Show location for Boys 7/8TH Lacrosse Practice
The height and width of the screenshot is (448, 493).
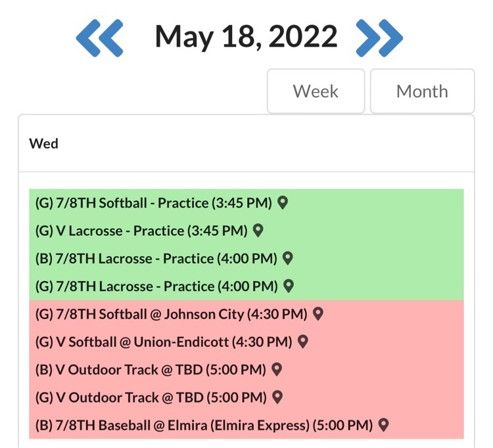click(x=287, y=259)
